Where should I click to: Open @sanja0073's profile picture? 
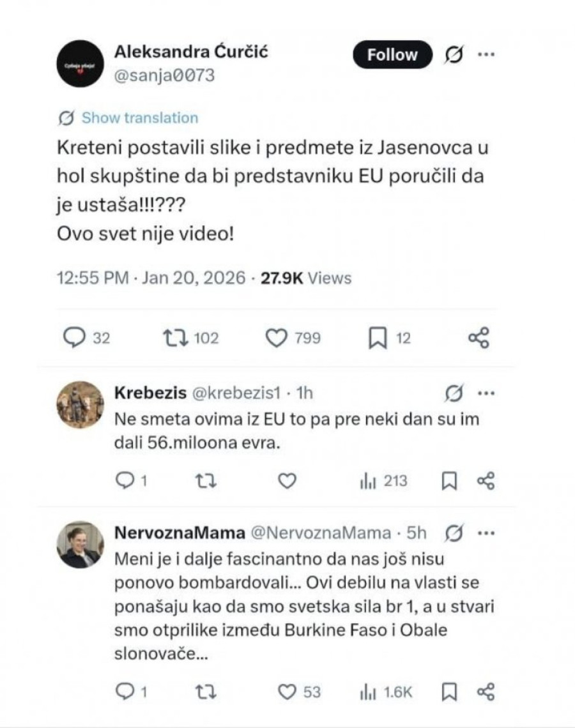pos(79,64)
